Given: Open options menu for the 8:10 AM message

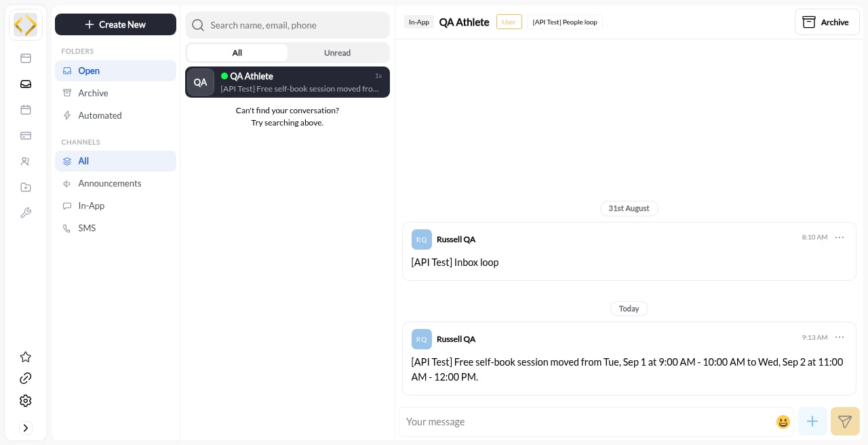Looking at the screenshot, I should [840, 237].
